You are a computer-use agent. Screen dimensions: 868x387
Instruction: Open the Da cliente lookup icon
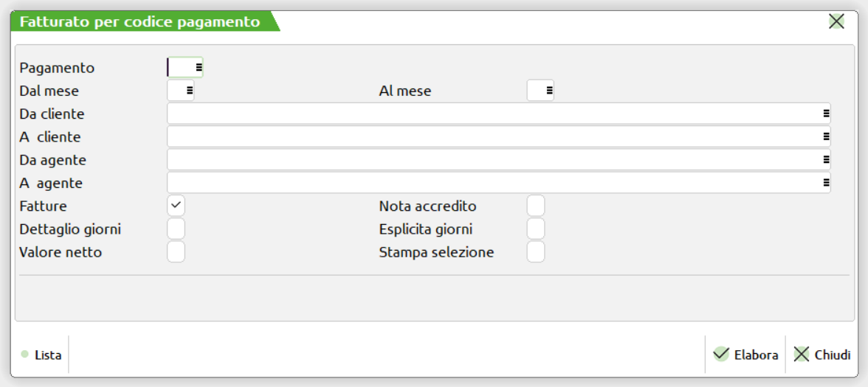click(826, 114)
